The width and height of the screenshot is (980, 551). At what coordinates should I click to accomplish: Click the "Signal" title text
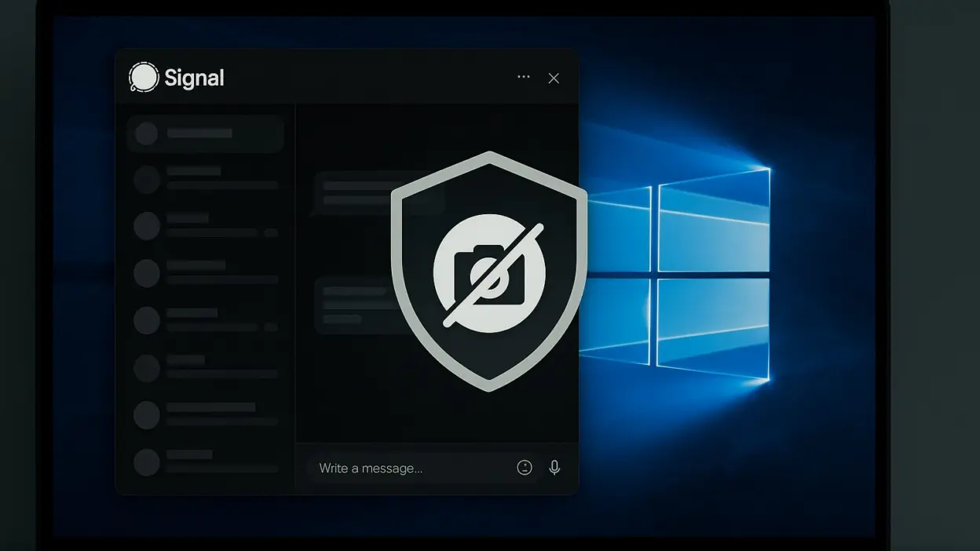coord(194,78)
